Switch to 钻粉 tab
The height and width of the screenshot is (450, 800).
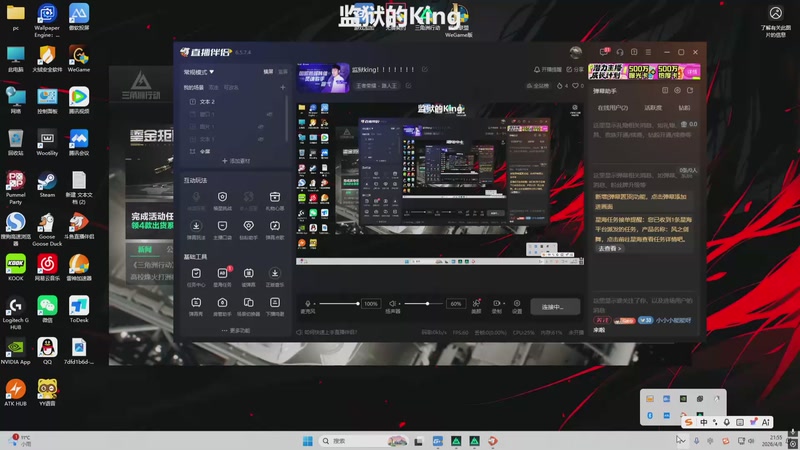684,108
